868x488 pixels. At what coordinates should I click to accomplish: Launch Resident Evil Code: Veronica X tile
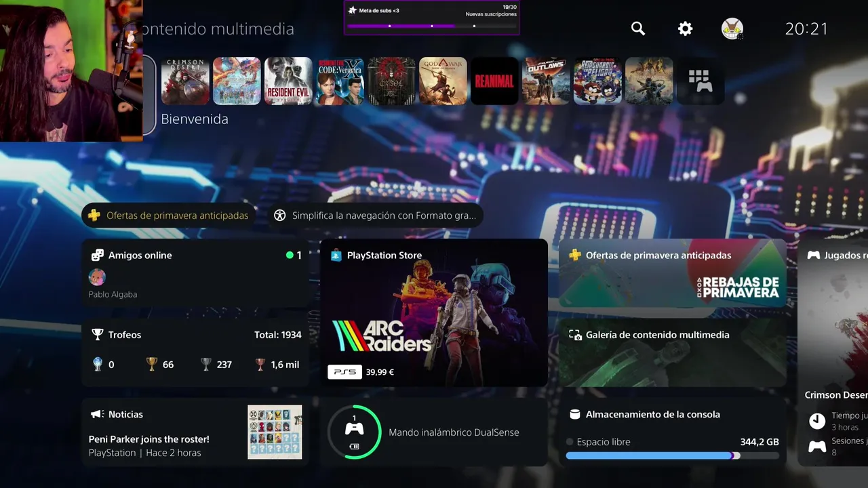point(340,81)
